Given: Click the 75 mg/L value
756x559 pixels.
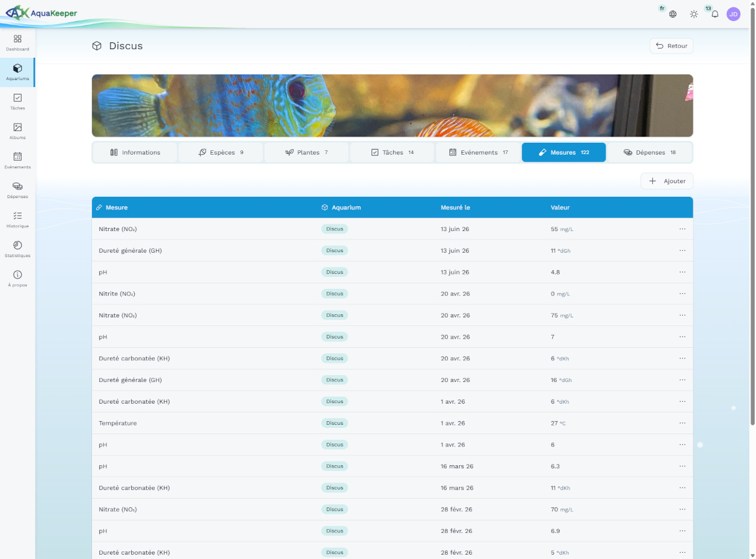Looking at the screenshot, I should click(x=562, y=316).
